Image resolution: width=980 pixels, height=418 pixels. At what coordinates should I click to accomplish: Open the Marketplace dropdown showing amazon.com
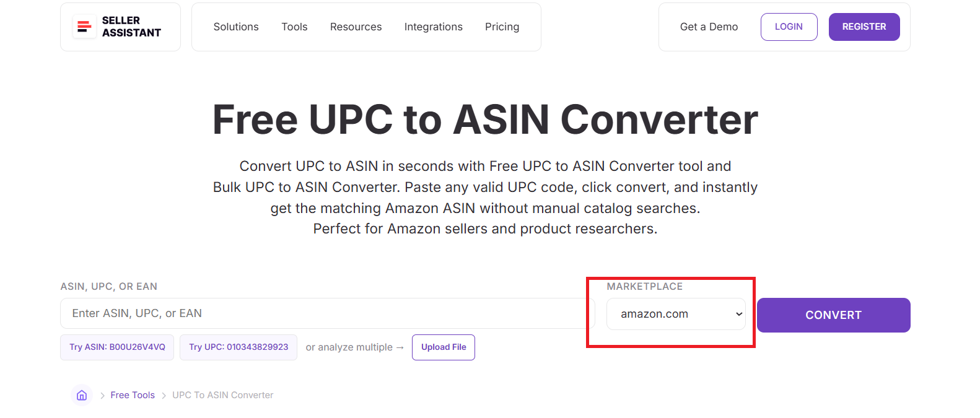point(675,314)
